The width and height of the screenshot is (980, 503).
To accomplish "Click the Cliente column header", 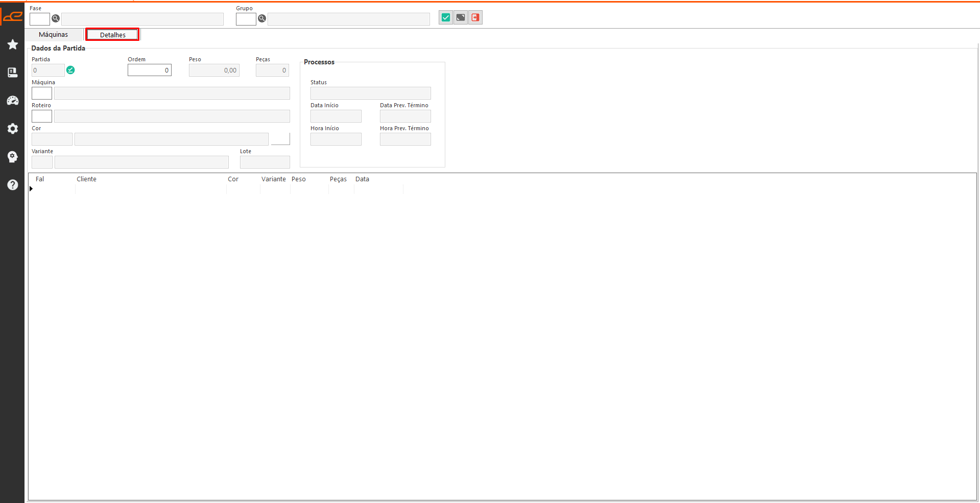I will [x=87, y=179].
